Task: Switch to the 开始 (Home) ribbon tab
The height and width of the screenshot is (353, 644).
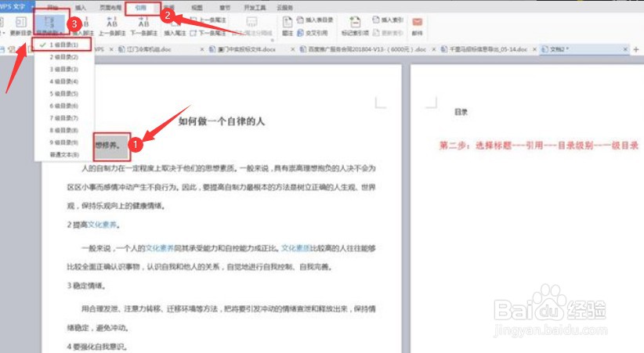Action: pos(52,8)
